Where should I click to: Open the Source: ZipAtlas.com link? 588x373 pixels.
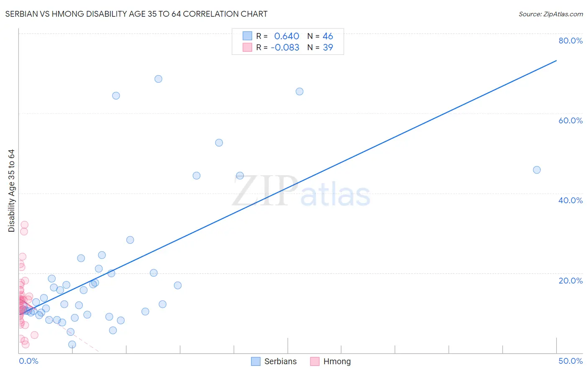point(551,14)
